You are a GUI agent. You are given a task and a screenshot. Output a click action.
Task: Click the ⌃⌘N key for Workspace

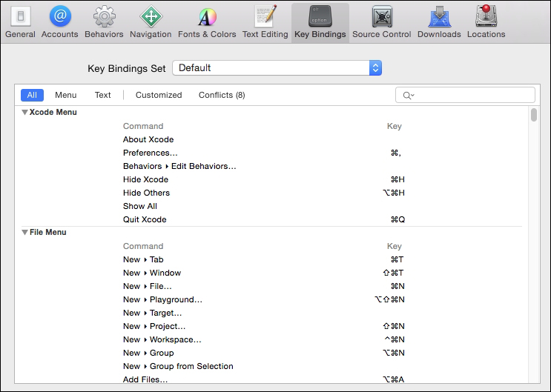[x=395, y=339]
